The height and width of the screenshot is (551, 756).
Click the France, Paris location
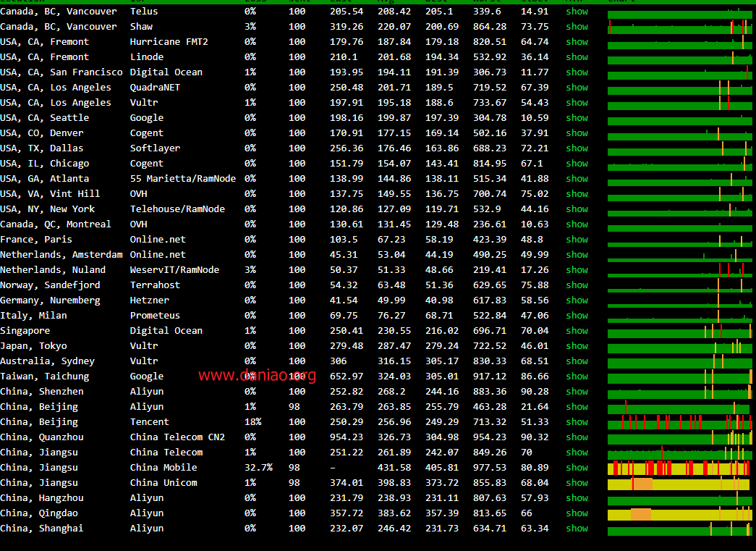(x=35, y=240)
